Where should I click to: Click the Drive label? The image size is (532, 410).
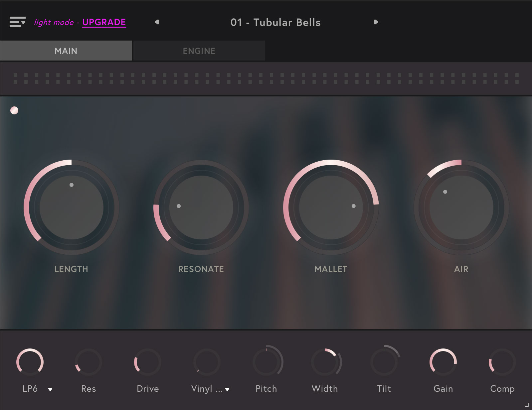(x=148, y=389)
